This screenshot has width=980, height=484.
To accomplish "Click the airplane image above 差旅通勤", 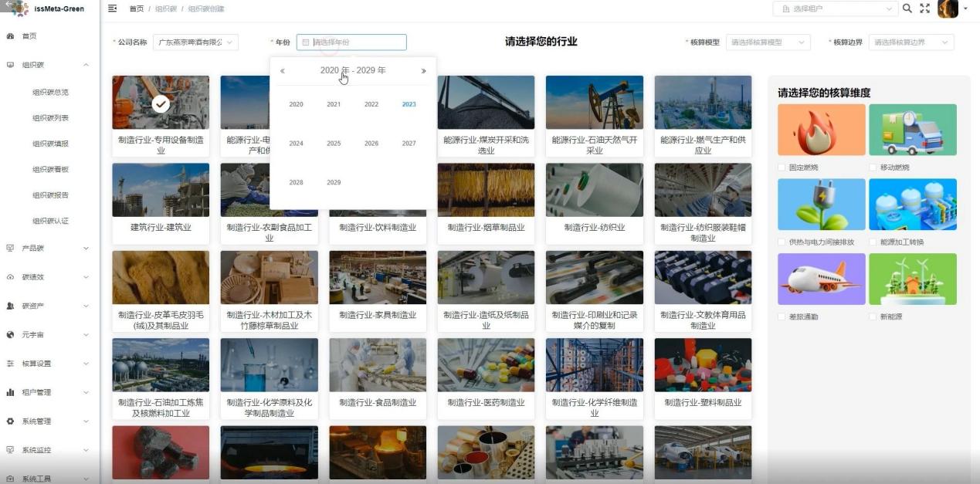I will pos(821,279).
